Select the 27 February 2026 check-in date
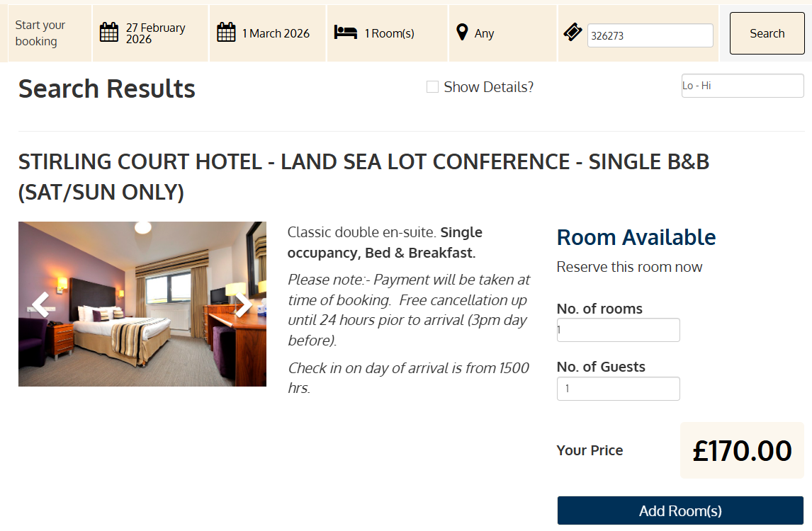 pos(155,33)
